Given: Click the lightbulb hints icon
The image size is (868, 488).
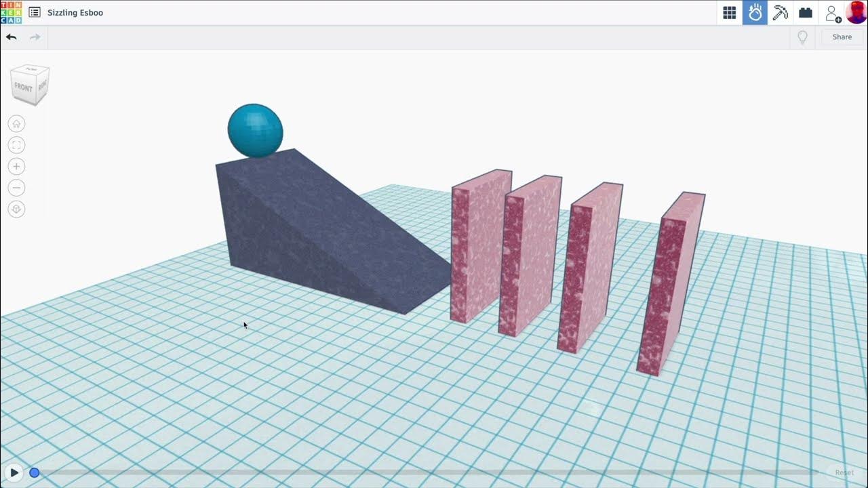Looking at the screenshot, I should click(x=802, y=37).
